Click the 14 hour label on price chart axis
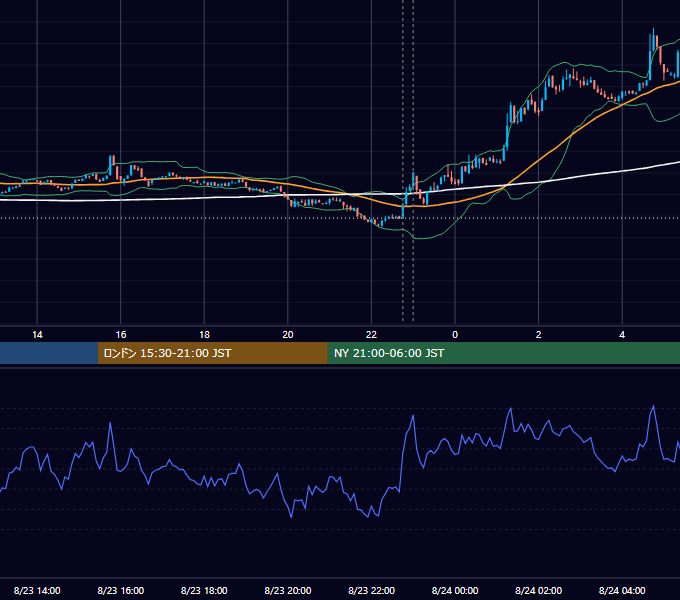The width and height of the screenshot is (680, 600). pyautogui.click(x=37, y=335)
